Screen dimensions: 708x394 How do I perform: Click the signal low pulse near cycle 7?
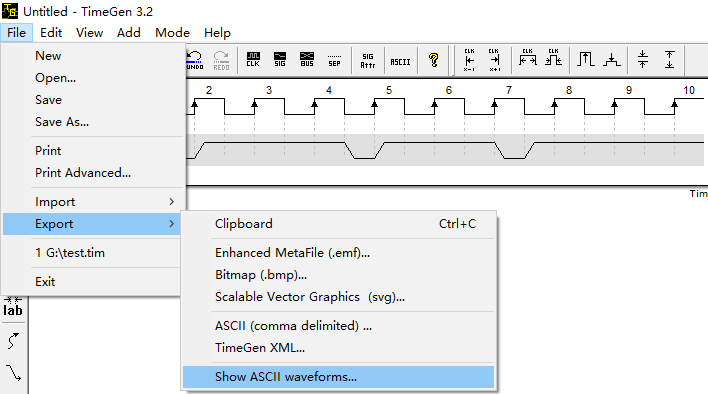515,151
